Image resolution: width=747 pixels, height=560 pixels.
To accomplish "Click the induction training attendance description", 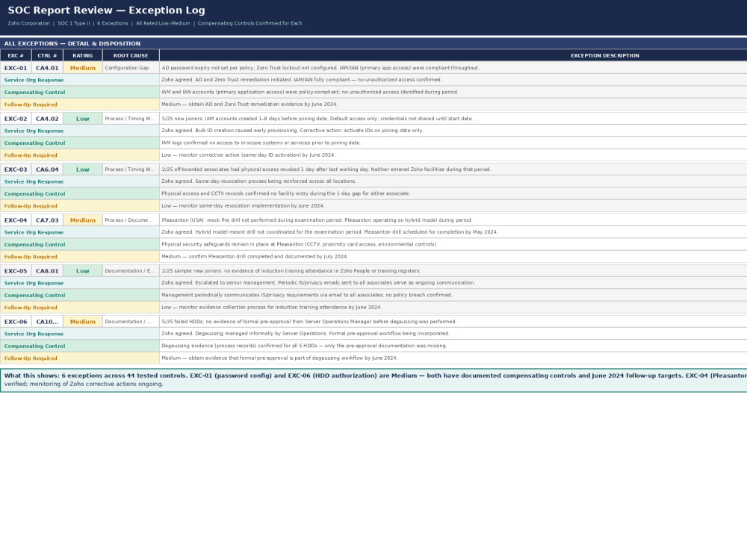I will point(453,270).
